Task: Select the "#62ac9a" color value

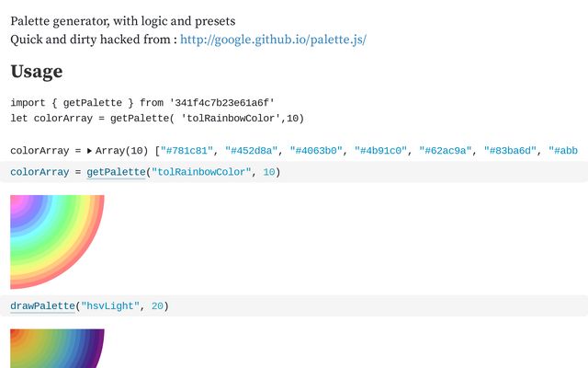Action: [447, 150]
